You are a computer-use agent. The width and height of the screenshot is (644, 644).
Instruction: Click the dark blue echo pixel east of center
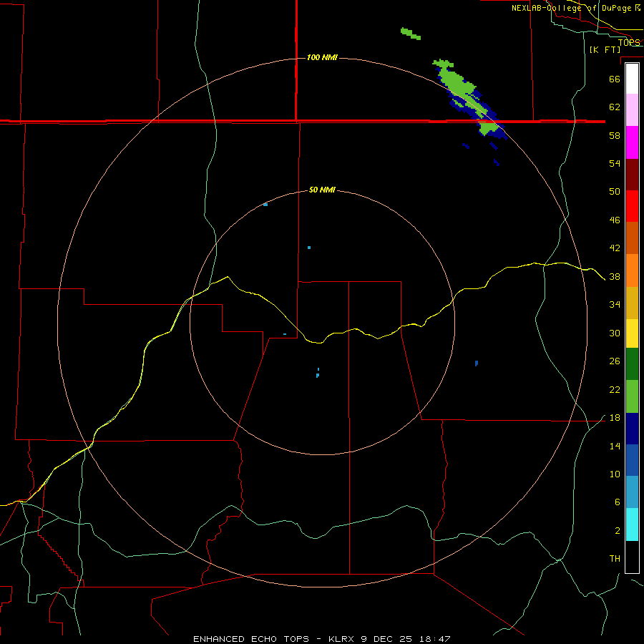tap(477, 363)
